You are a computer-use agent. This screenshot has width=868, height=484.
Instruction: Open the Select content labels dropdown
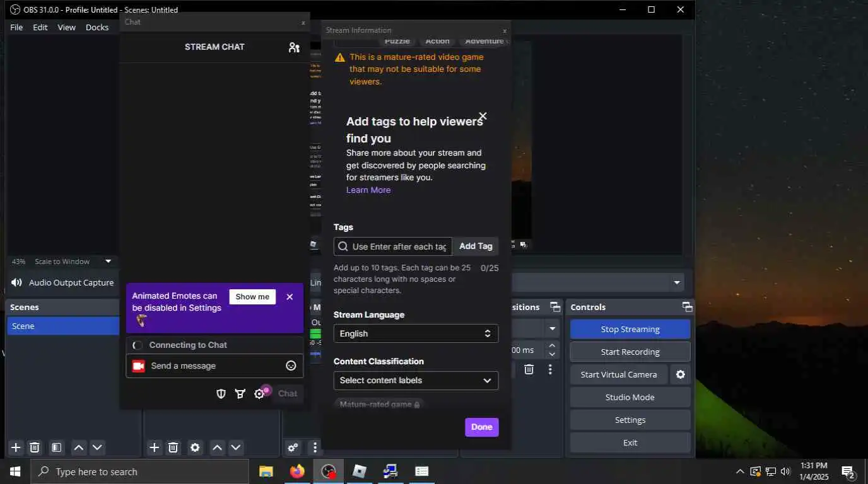pos(416,381)
